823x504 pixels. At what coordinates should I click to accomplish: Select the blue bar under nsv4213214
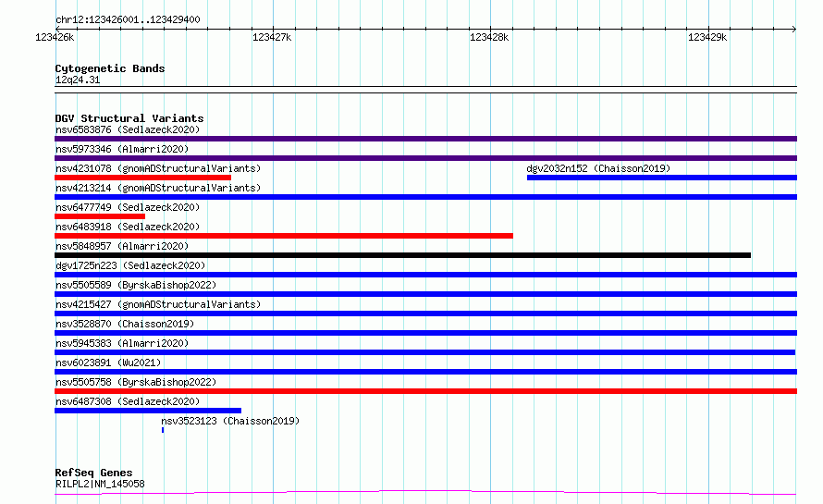[x=425, y=197]
